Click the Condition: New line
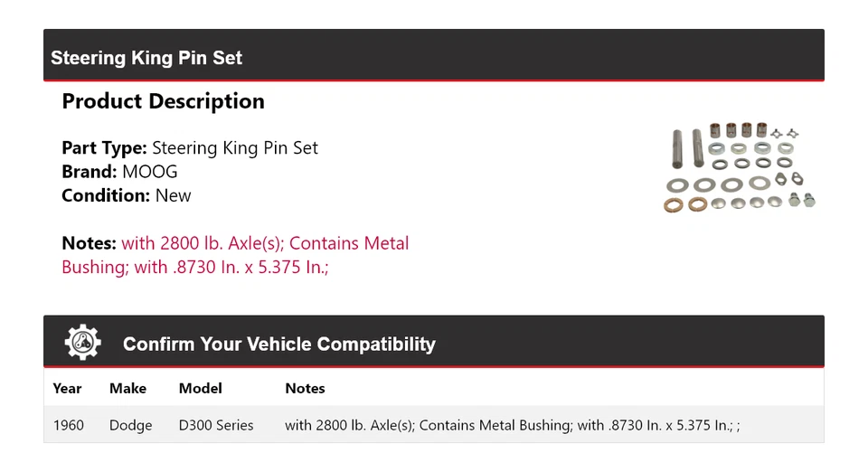 pos(127,195)
